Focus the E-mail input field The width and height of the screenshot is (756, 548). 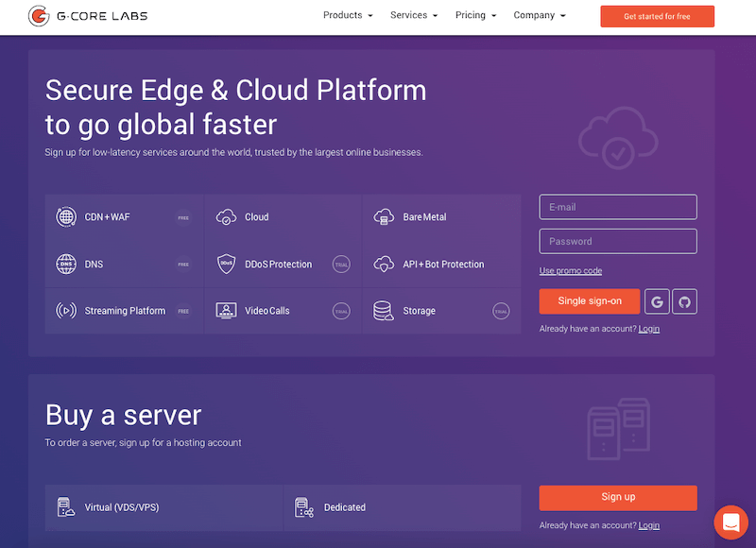point(618,207)
